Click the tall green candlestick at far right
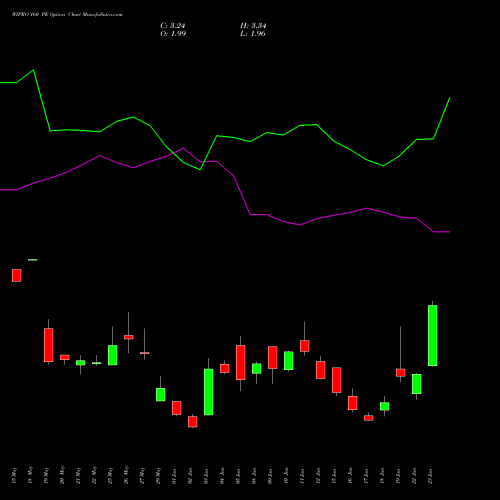The height and width of the screenshot is (500, 500). click(x=433, y=335)
